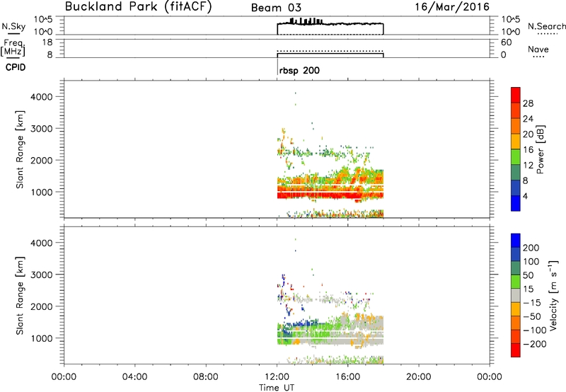Image resolution: width=566 pixels, height=392 pixels.
Task: Click the 'N.Sky' legend label
Action: [13, 26]
